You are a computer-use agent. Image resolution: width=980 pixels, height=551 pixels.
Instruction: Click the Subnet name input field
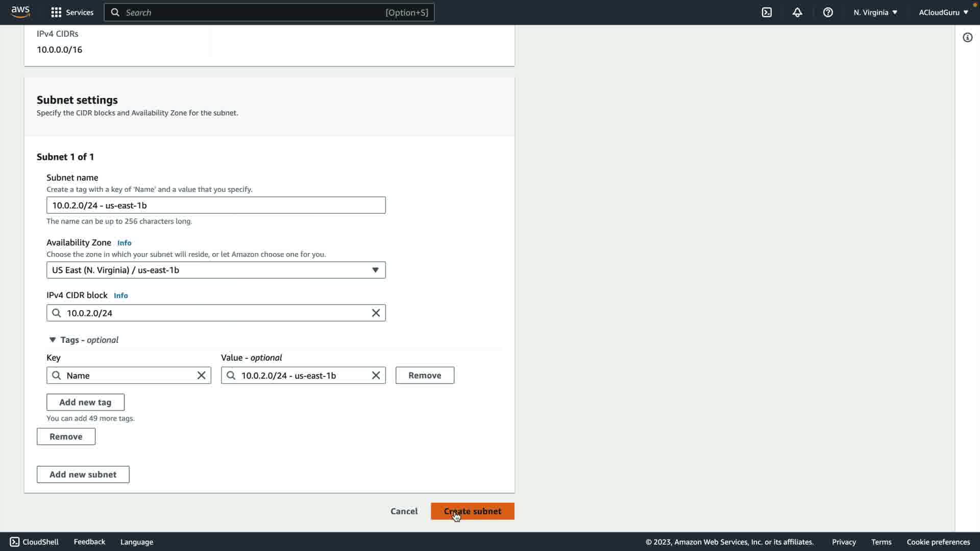tap(216, 205)
